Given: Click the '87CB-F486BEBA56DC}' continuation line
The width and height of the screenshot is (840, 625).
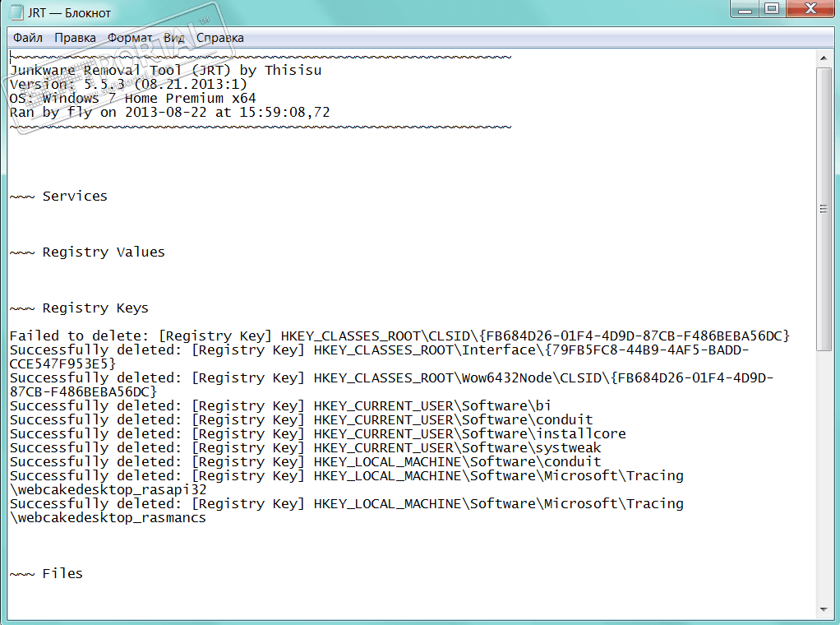Looking at the screenshot, I should (x=84, y=391).
